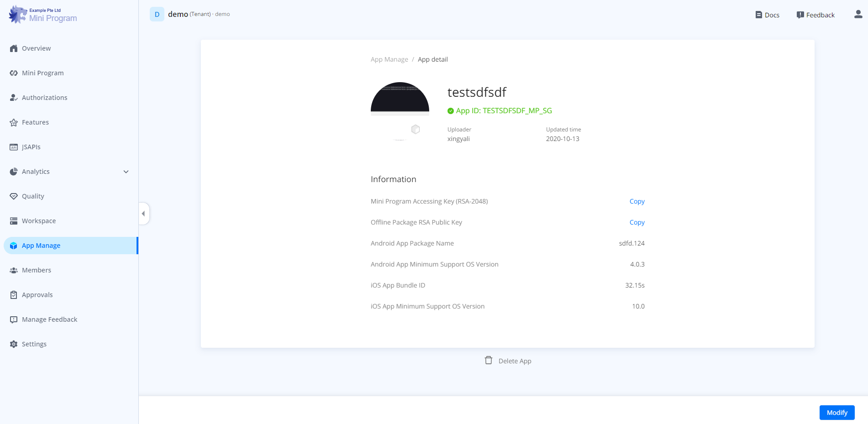Click the App detail breadcrumb text
This screenshot has width=868, height=424.
tap(433, 59)
